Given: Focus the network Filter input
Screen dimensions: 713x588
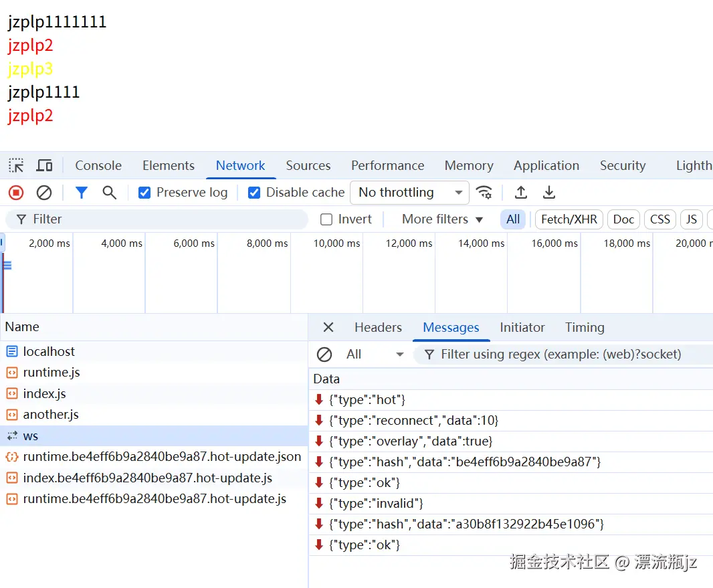Looking at the screenshot, I should pos(157,219).
